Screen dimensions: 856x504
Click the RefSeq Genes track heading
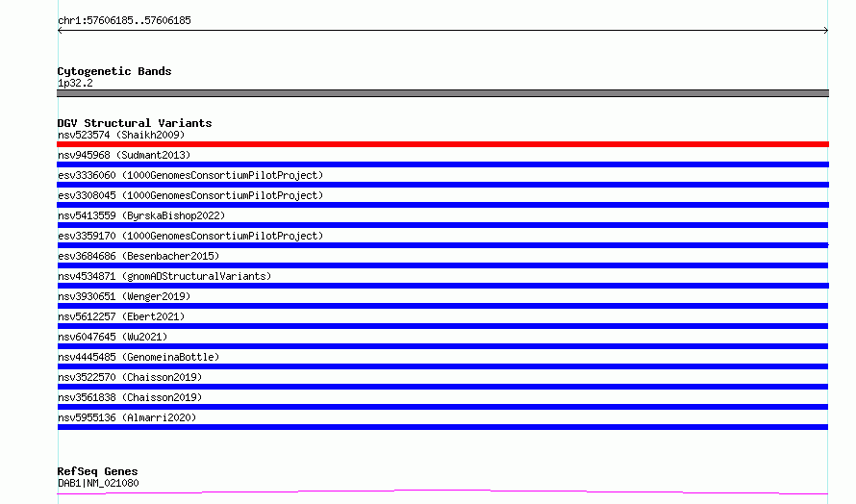98,471
